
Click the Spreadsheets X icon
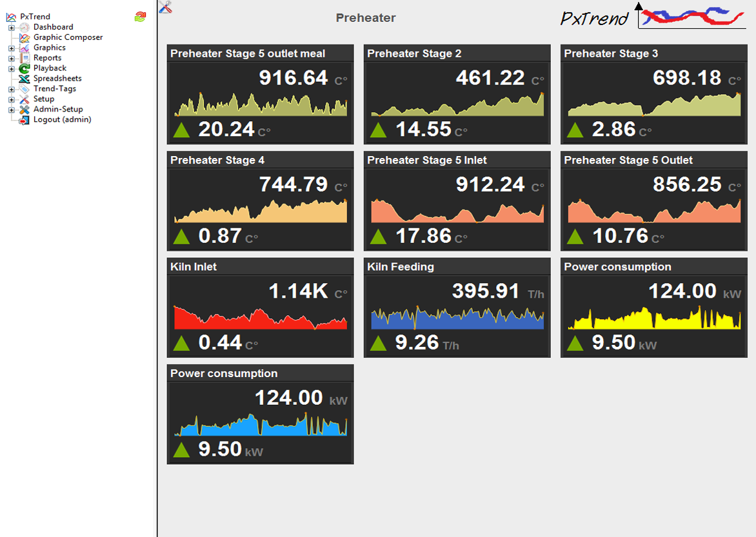pyautogui.click(x=25, y=79)
